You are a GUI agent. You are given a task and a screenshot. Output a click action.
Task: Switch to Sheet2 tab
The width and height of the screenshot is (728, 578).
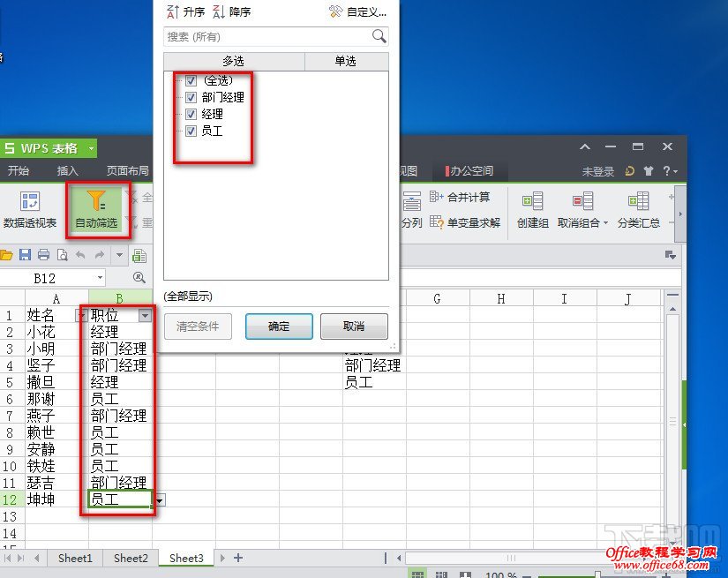[131, 558]
